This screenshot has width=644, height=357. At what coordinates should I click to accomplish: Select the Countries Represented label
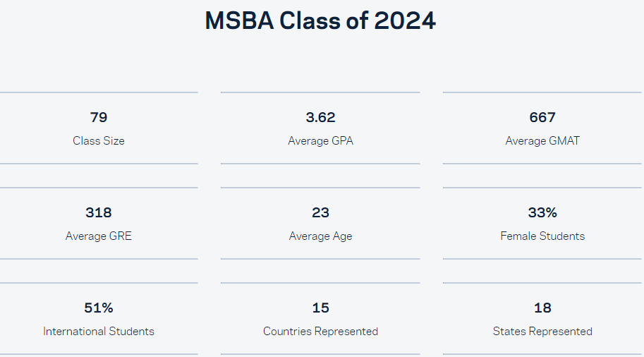coord(321,331)
